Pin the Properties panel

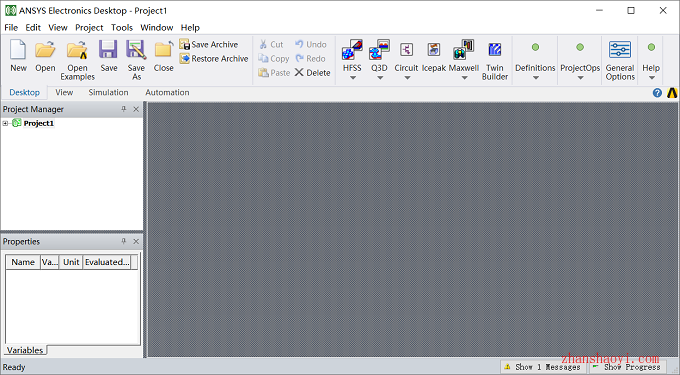[x=124, y=241]
